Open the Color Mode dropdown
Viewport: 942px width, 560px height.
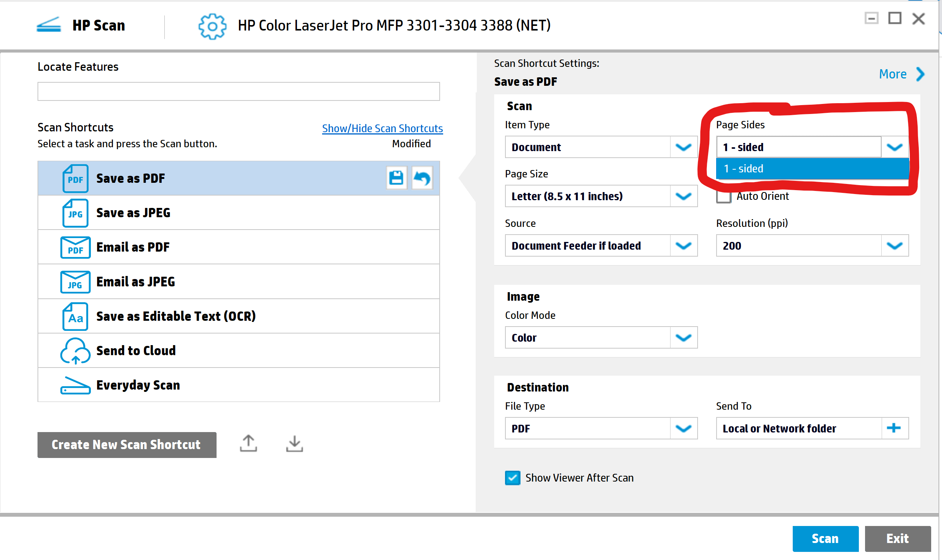pos(601,338)
